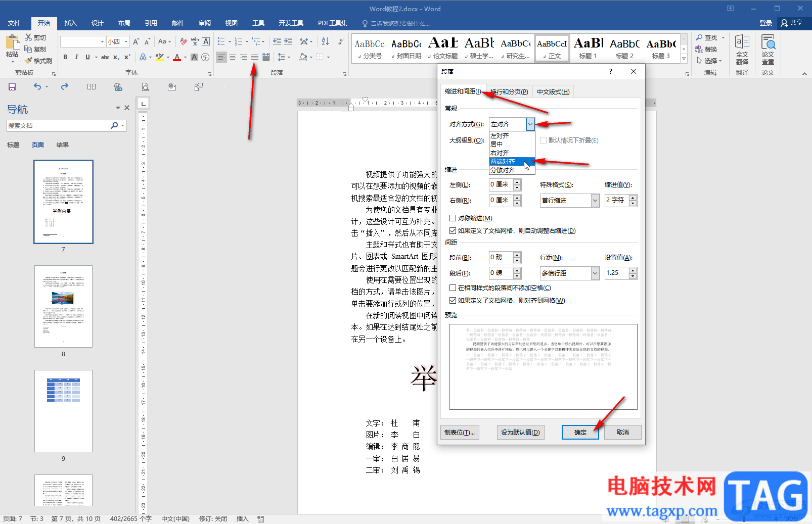Click the Paste icon in clipboard group
Viewport: 812px width, 524px height.
click(12, 42)
